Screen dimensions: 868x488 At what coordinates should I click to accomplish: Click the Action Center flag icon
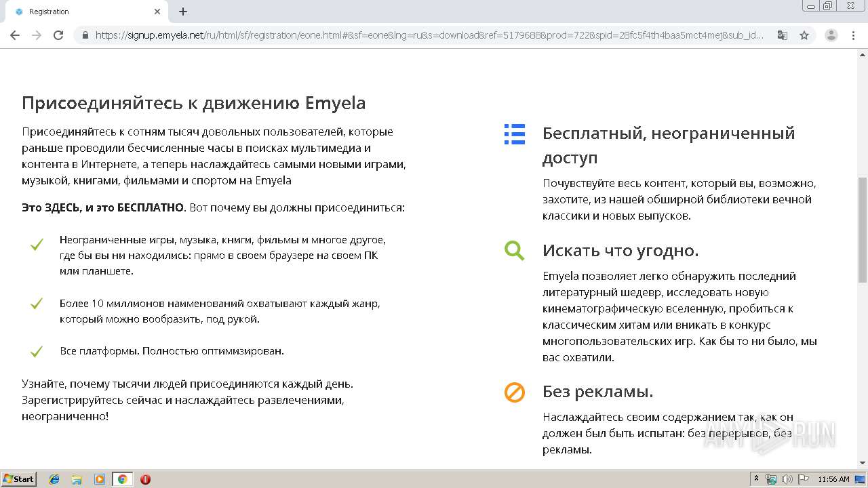coord(802,479)
